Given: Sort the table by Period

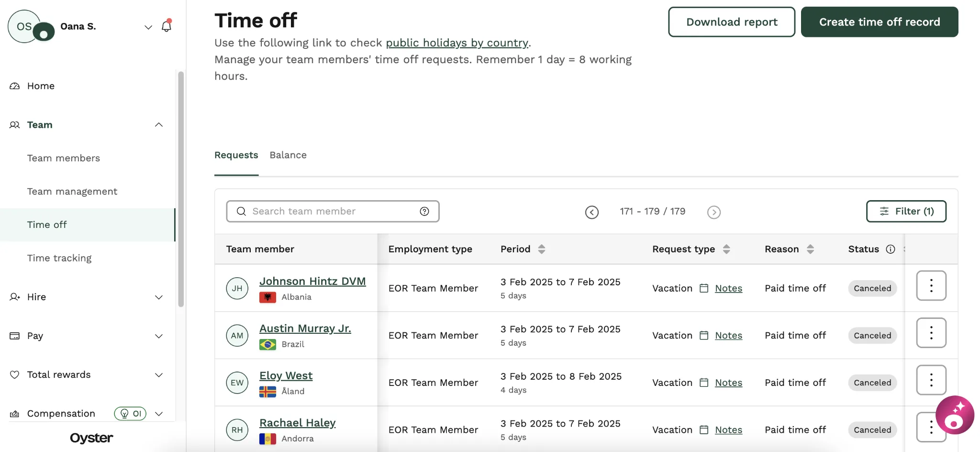Looking at the screenshot, I should tap(542, 249).
